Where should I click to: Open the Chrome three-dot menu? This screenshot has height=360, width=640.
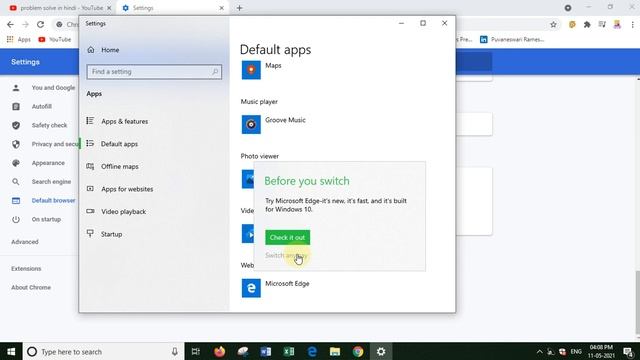click(x=632, y=24)
